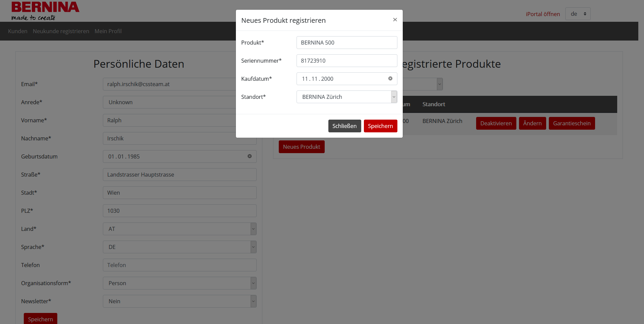Screen dimensions: 644x324
Task: Focus the empty Telefon input field
Action: 180,265
